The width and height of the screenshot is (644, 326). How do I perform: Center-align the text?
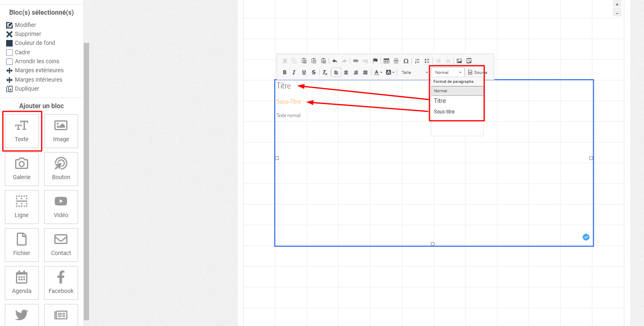tap(346, 72)
